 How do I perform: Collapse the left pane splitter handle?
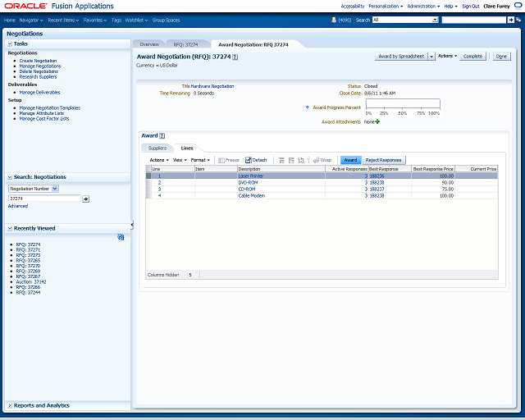pyautogui.click(x=132, y=225)
